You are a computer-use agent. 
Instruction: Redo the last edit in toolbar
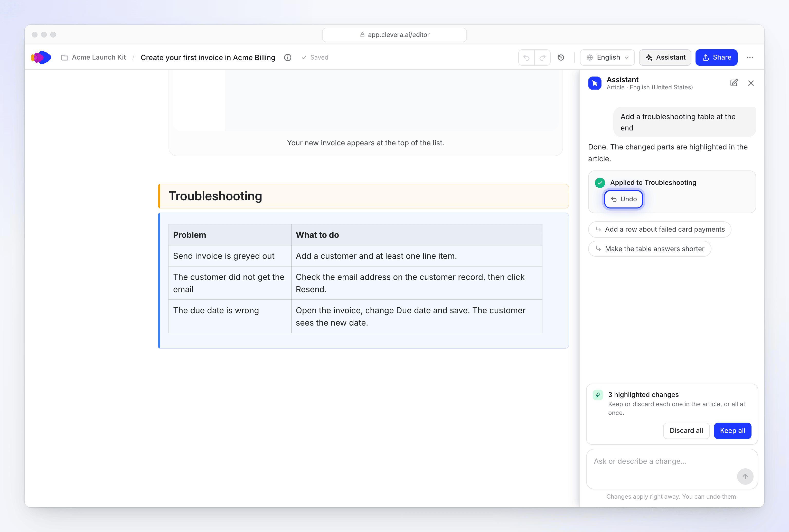pos(542,58)
